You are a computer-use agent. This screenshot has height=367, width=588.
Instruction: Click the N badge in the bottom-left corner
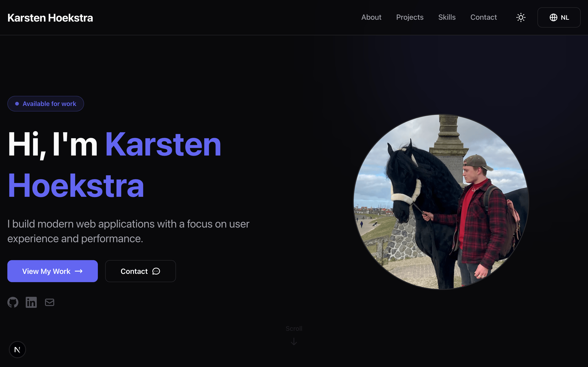17,350
